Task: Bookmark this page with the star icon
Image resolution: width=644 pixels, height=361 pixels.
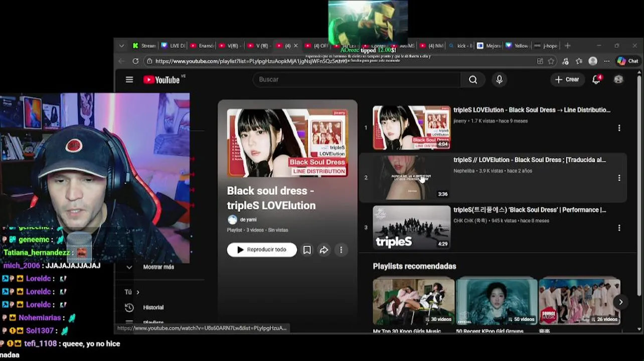Action: (551, 61)
